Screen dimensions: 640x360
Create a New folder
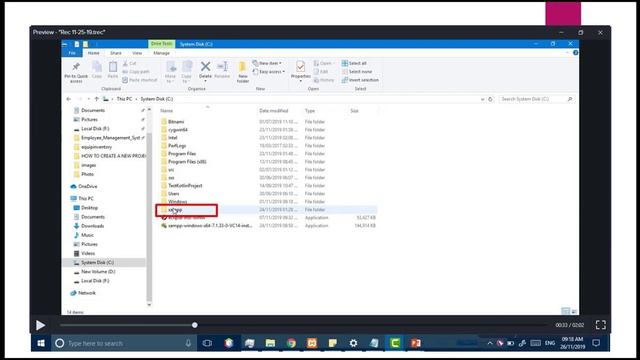[242, 72]
